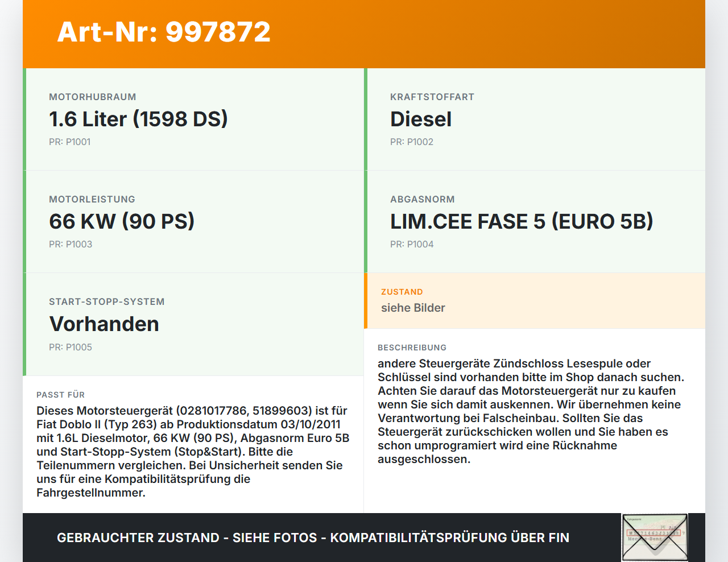Select the heading 'Art-Nr: 997872'

[x=164, y=32]
